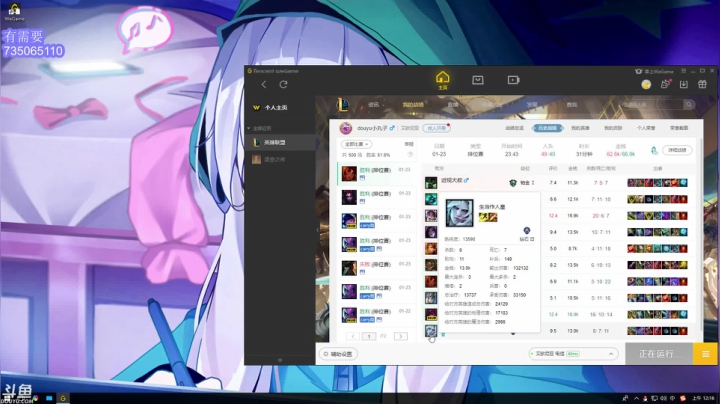Viewport: 720px width, 404px height.
Task: Click the 找人开黑 button
Action: pos(436,128)
